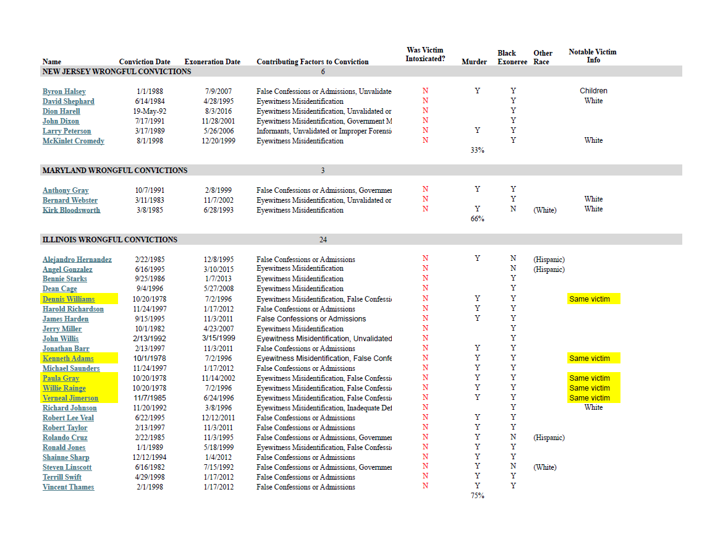Select the MARYLAND WRONGFUL CONVICTIONS heading

115,171
